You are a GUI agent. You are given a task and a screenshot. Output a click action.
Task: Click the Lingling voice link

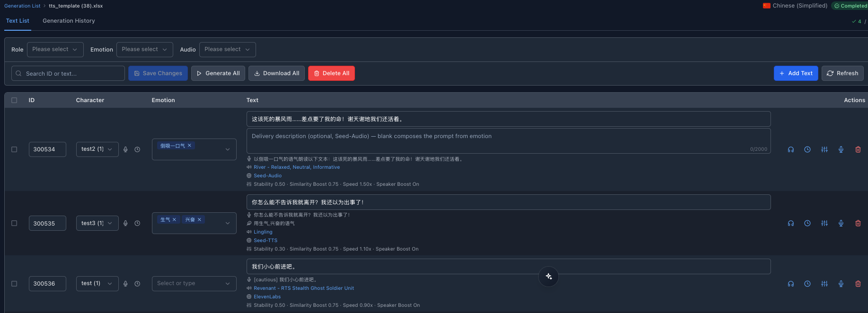coord(263,232)
